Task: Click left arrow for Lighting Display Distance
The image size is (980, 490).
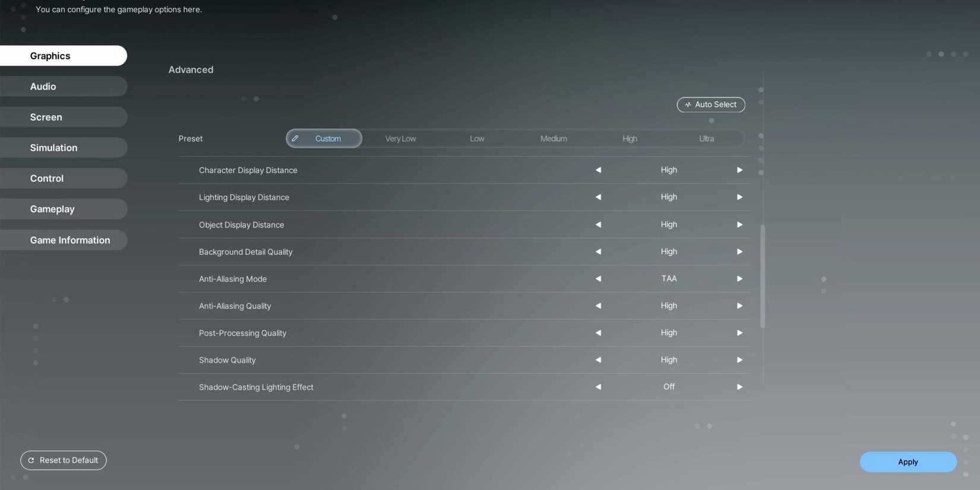Action: click(x=598, y=197)
